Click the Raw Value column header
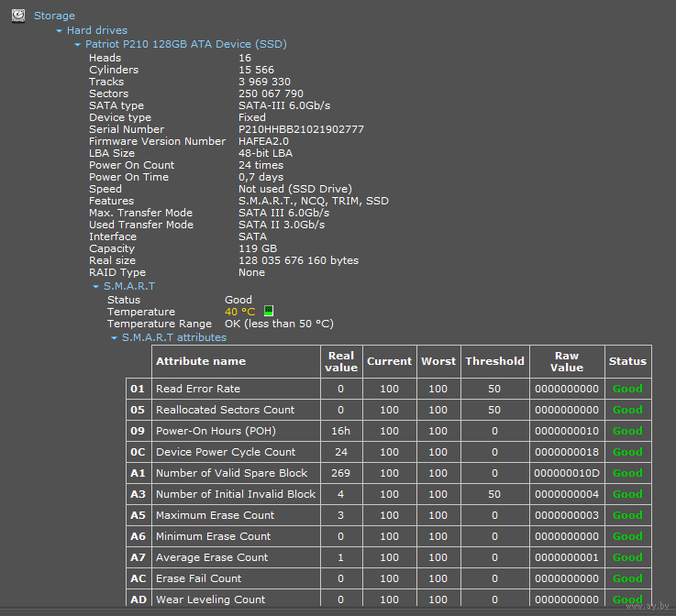This screenshot has width=676, height=616. click(566, 361)
